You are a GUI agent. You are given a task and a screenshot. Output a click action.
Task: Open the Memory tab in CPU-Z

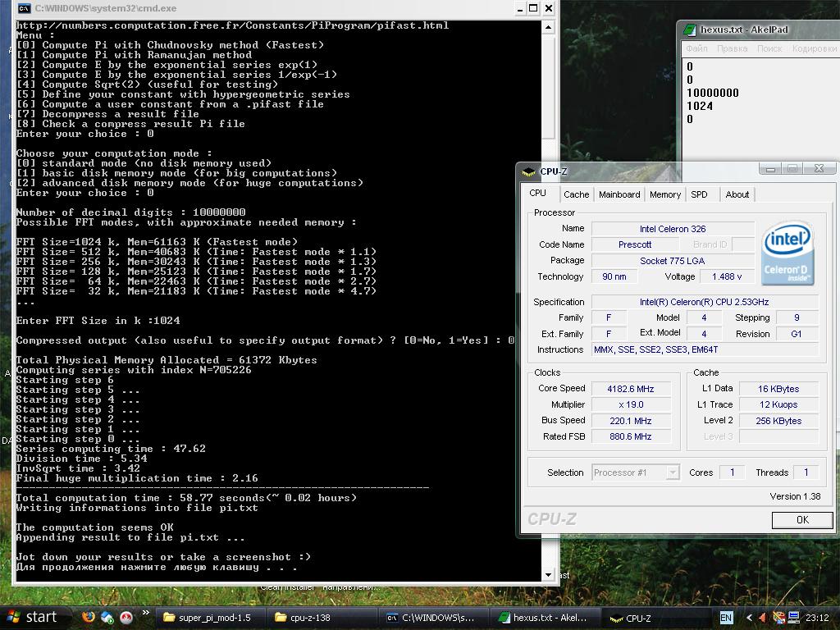point(664,194)
